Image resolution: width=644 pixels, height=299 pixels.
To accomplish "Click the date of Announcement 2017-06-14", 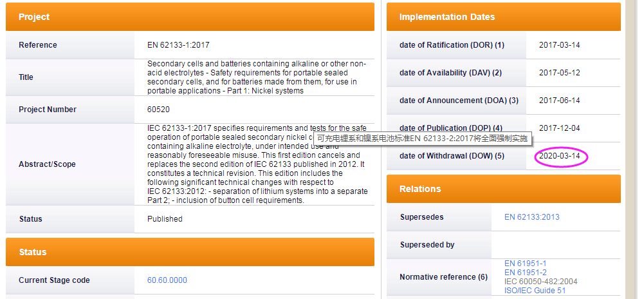I will click(559, 101).
